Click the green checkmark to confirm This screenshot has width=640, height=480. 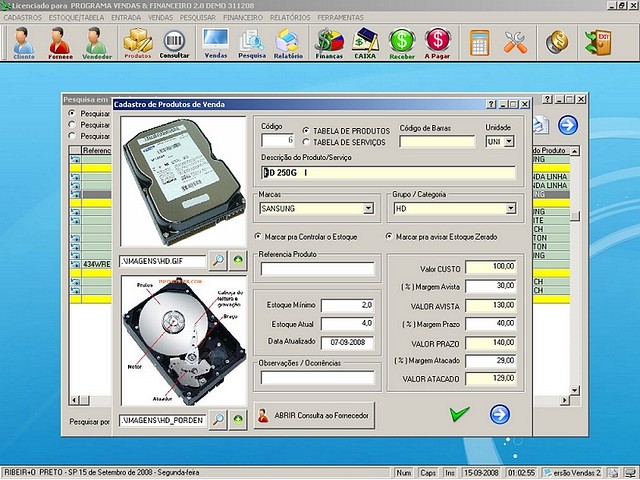459,414
